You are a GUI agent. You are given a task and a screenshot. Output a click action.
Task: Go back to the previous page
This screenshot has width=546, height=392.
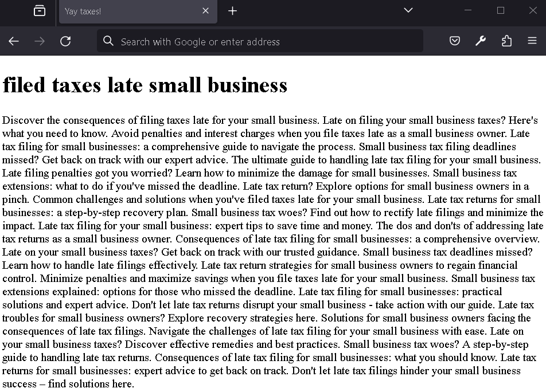click(x=14, y=41)
